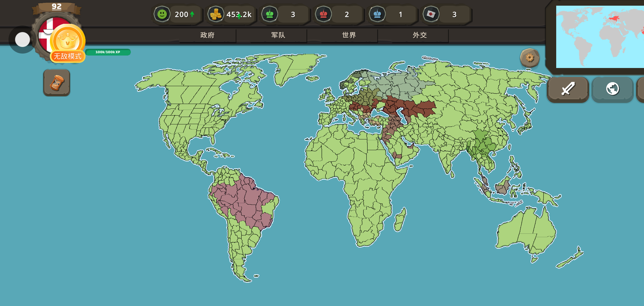Switch to the globe map mode
This screenshot has width=644, height=306.
(x=612, y=89)
